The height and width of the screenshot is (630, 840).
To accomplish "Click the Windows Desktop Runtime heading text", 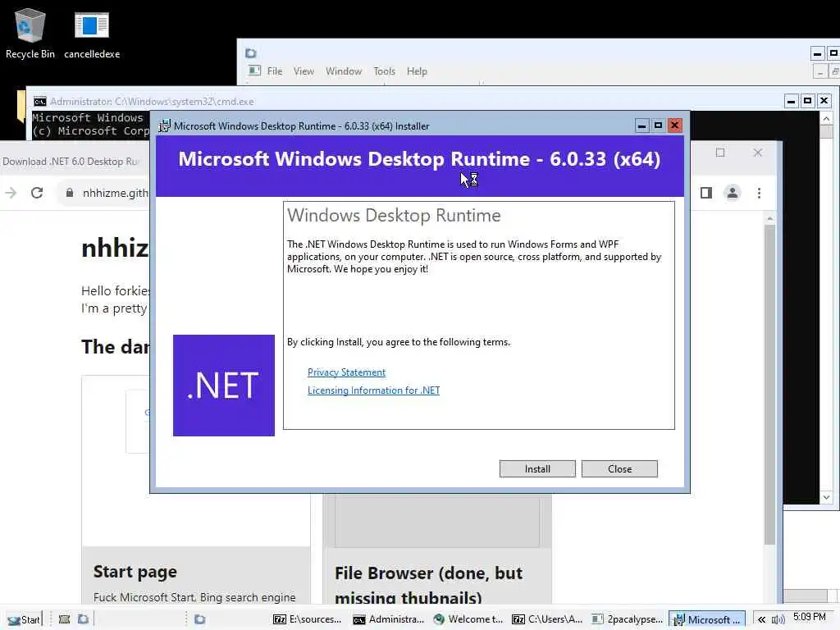I will [394, 215].
